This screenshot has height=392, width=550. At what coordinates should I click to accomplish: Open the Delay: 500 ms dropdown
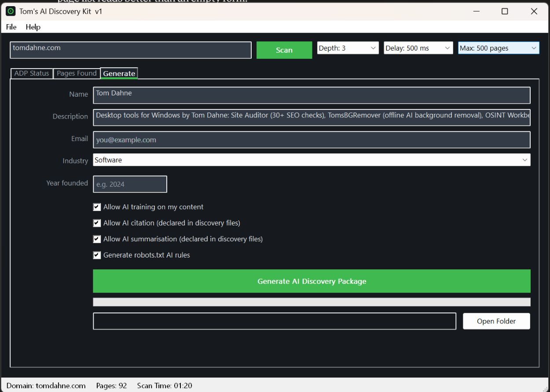[x=418, y=48]
